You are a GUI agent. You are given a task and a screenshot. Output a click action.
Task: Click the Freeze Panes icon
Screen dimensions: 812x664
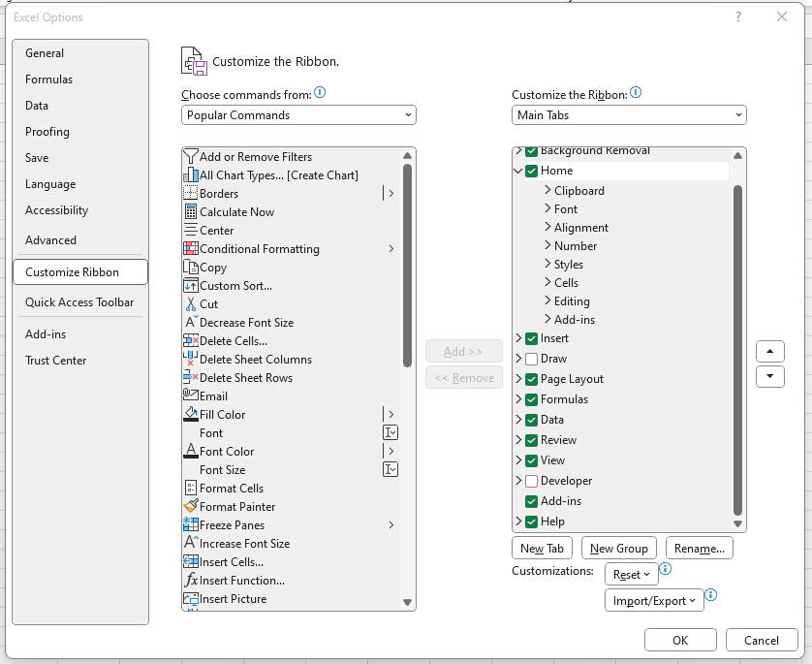point(191,524)
